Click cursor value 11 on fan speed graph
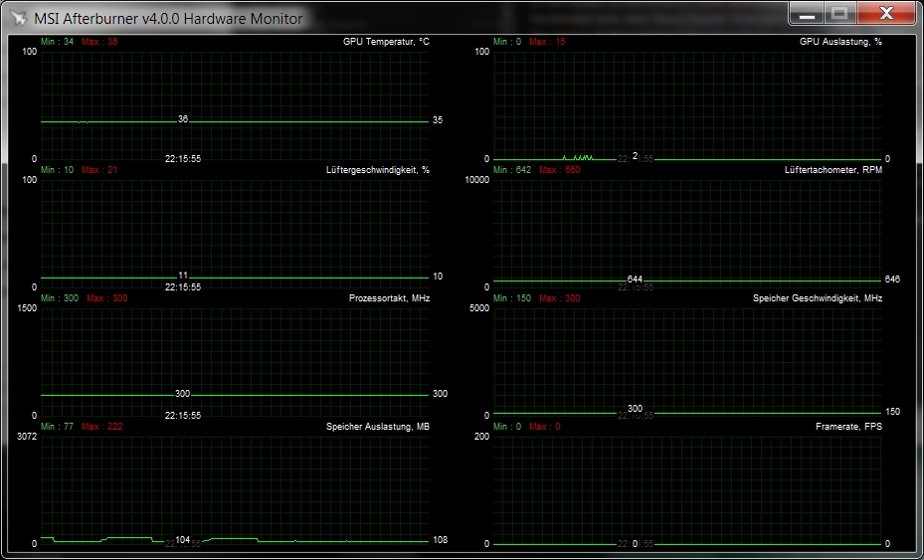The width and height of the screenshot is (924, 560). pos(183,276)
